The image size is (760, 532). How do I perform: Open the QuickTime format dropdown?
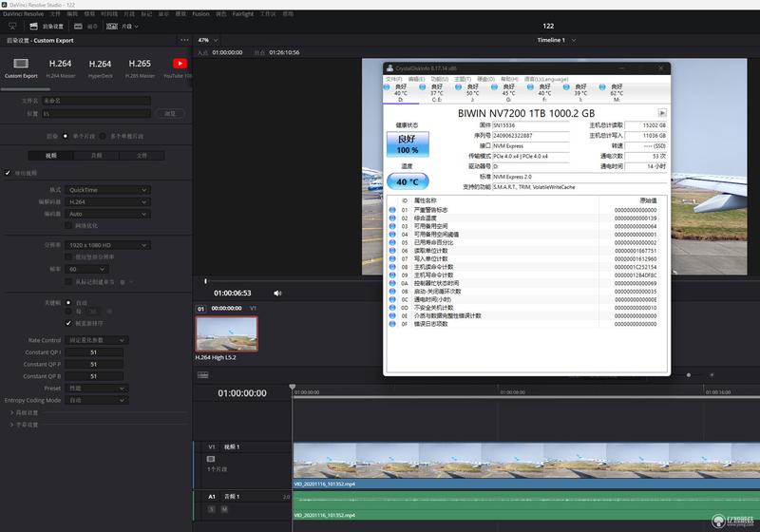pos(107,190)
